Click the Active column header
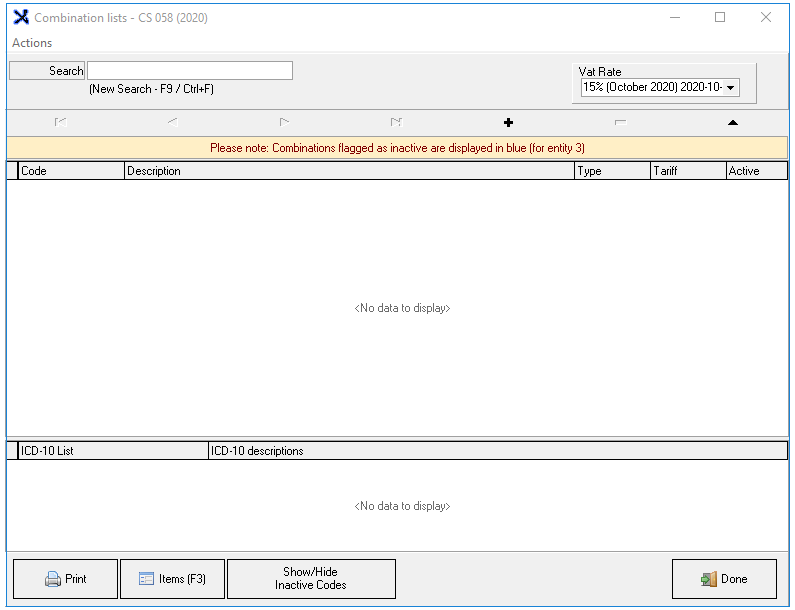The width and height of the screenshot is (795, 610). [757, 171]
